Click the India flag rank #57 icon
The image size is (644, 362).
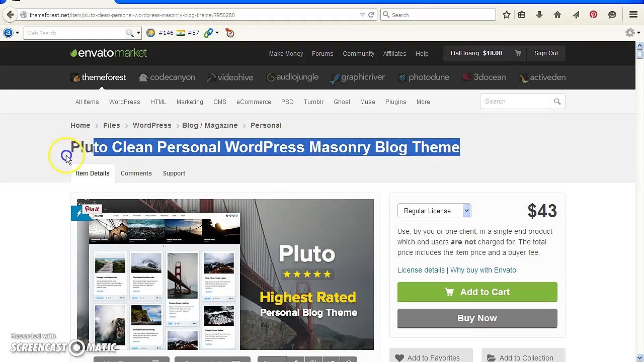pos(188,33)
